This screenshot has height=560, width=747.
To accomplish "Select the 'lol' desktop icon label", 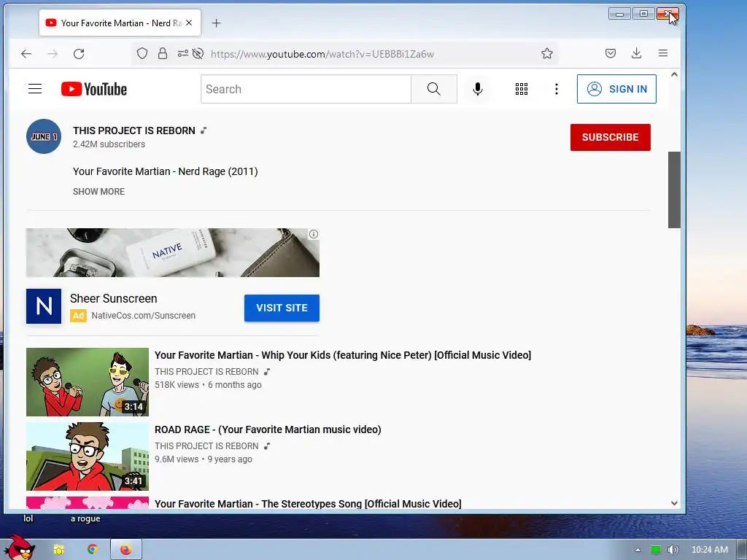I will (x=28, y=518).
